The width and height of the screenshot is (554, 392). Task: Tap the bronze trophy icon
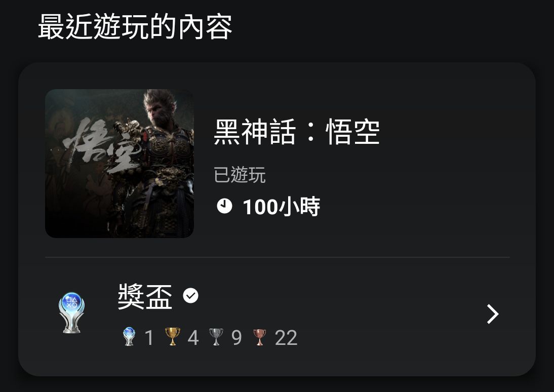tap(259, 337)
